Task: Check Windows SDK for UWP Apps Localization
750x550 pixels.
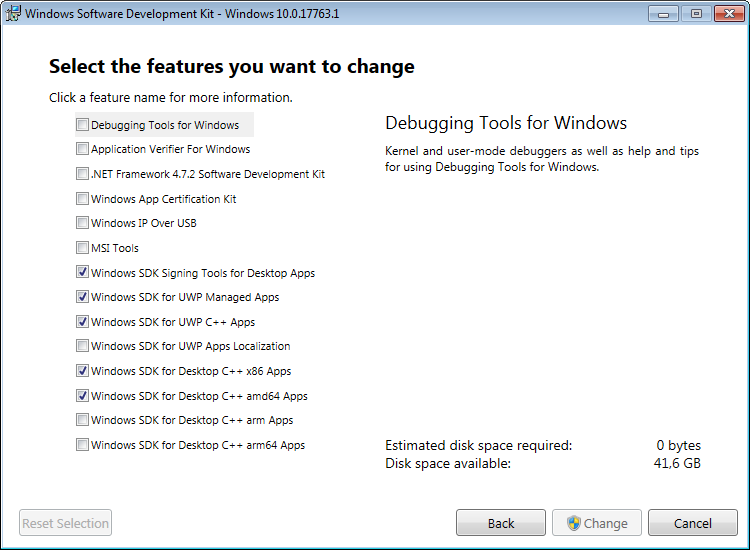Action: [x=82, y=345]
